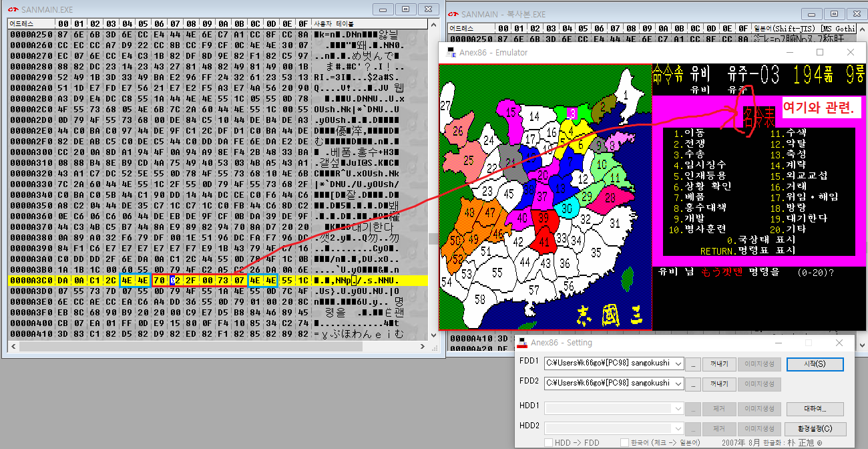
Task: Toggle the 한국어 language checkbox
Action: point(625,443)
